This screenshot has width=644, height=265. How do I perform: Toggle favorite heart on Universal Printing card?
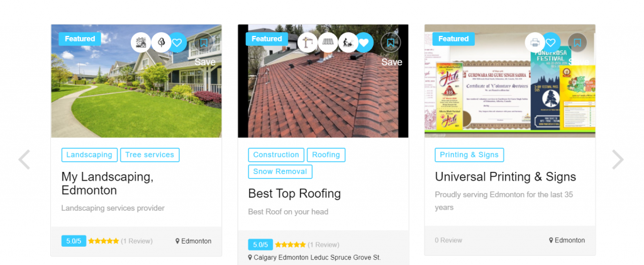[551, 43]
